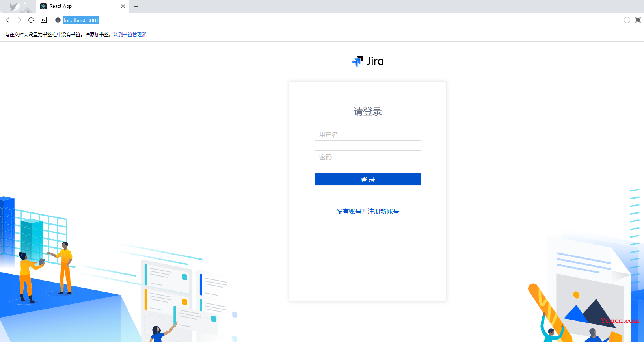This screenshot has height=342, width=644.
Task: Focus the 密码 password field
Action: point(368,157)
